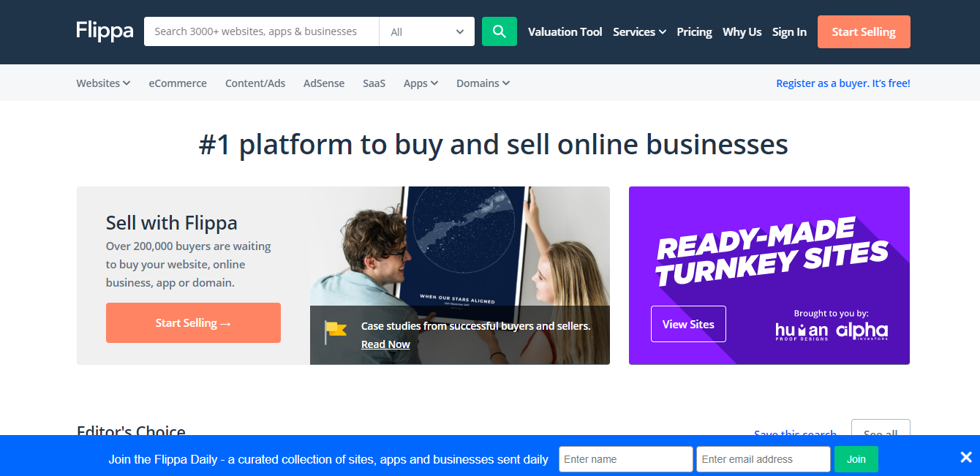
Task: Click the Alpha Investors logo
Action: point(862,331)
